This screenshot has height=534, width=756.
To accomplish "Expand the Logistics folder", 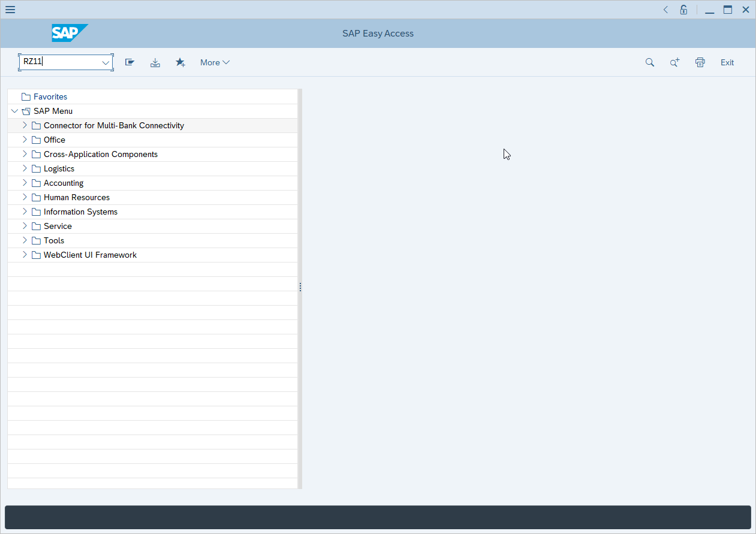I will coord(24,168).
